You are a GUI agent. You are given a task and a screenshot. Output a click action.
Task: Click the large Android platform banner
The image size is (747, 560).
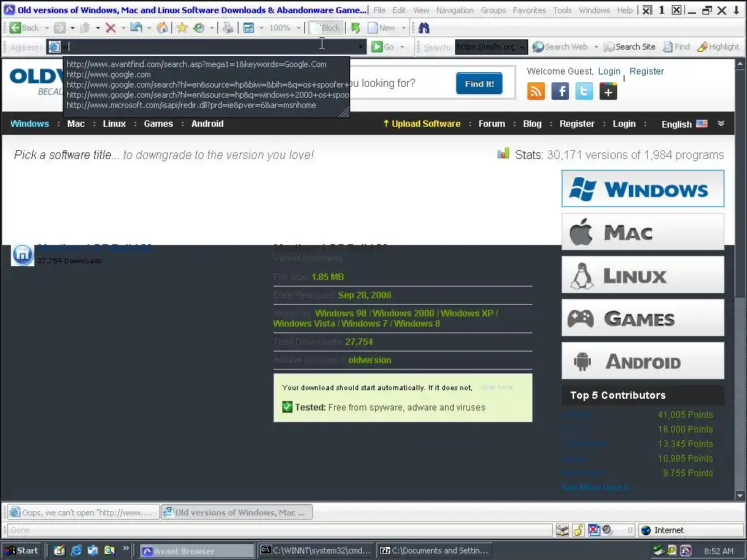click(x=643, y=360)
